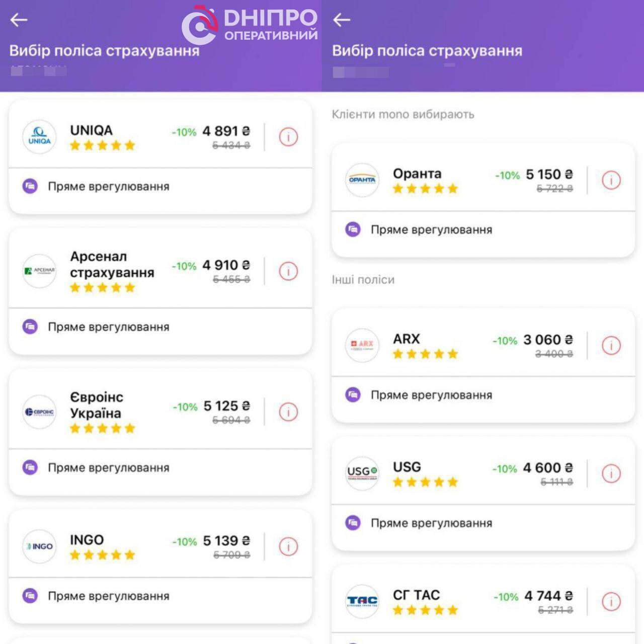644x644 pixels.
Task: Open the info button for ARX policy
Action: point(612,346)
